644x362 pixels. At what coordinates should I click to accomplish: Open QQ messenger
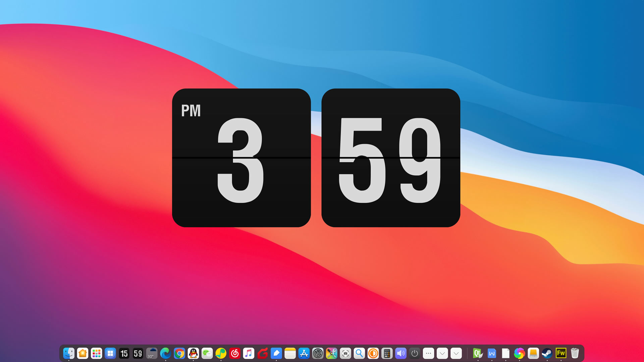coord(194,353)
